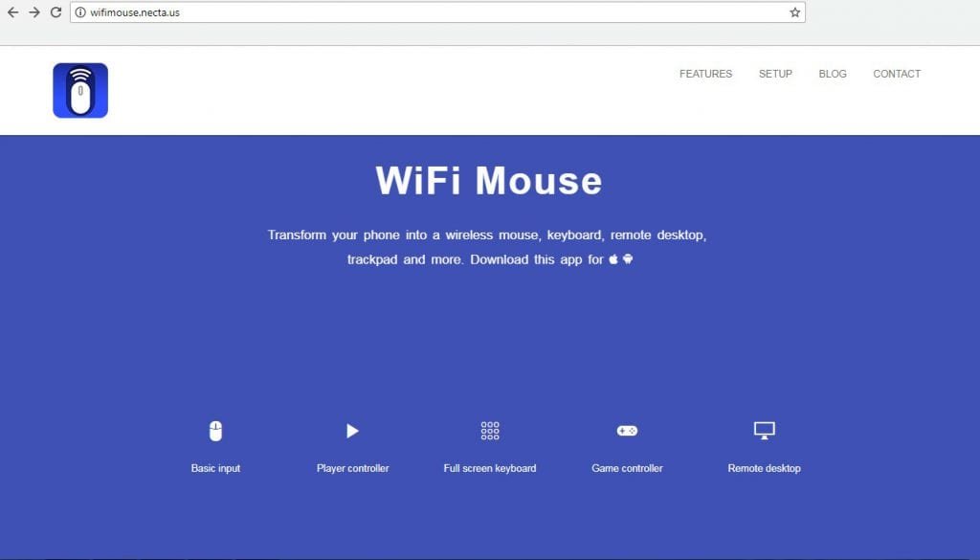980x560 pixels.
Task: Click the browser back arrow
Action: [13, 12]
